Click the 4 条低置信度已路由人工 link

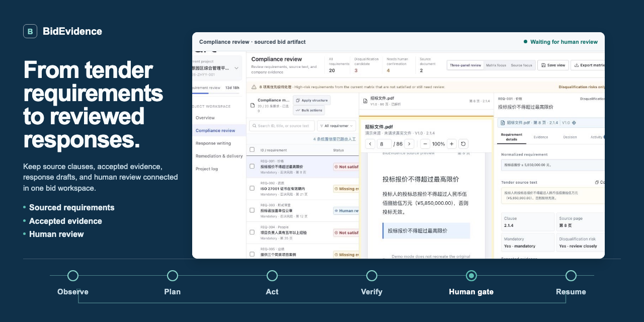335,139
